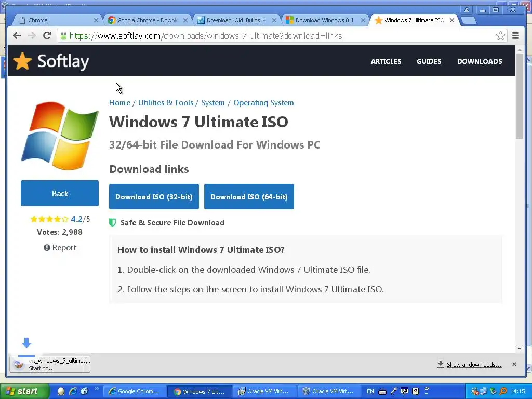Click the security alert tray icon
Viewport: 532px width, 399px height.
tap(474, 392)
